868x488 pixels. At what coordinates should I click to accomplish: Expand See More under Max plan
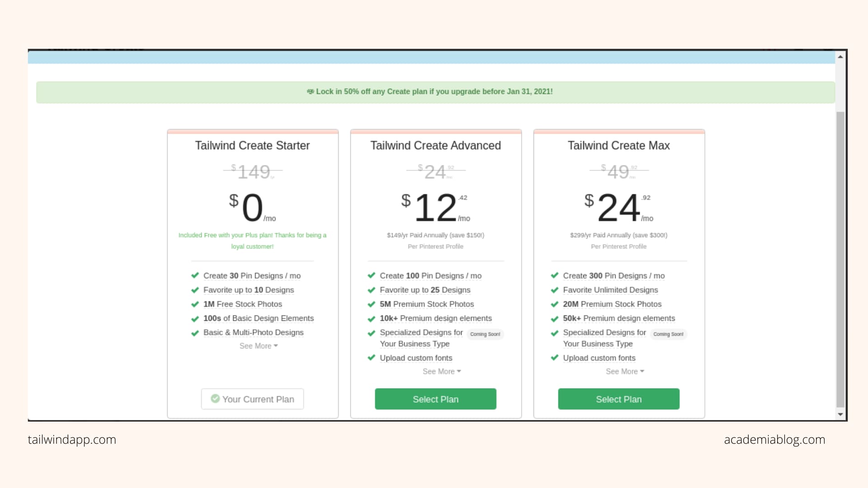point(625,371)
